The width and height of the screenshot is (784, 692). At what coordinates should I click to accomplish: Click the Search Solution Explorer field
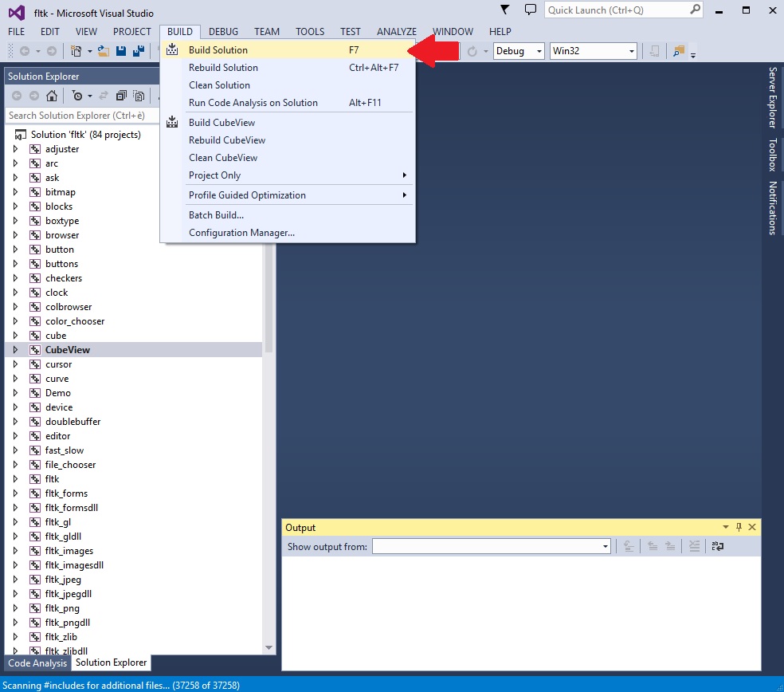pos(82,116)
